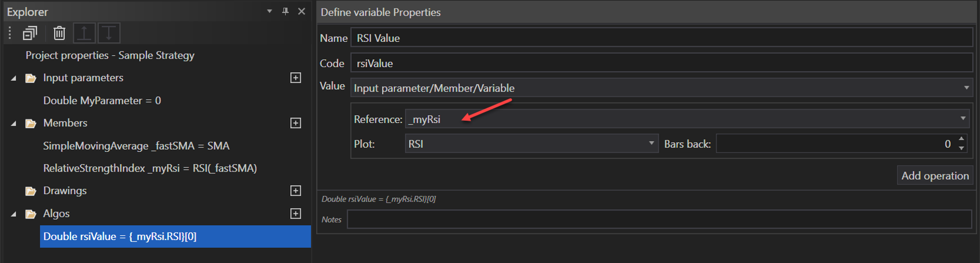Screen dimensions: 980x263
Task: Add new item to Algos
Action: pyautogui.click(x=295, y=213)
